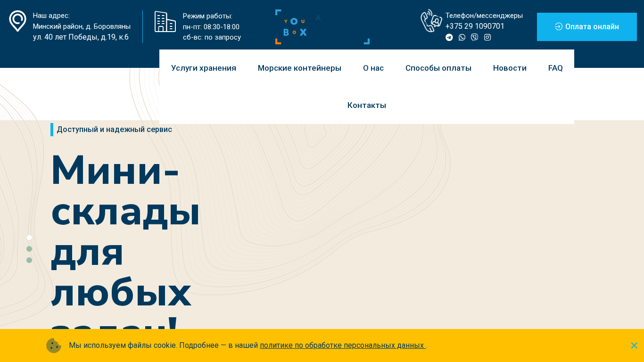644x362 pixels.
Task: Open Способы оплаты menu item
Action: 438,68
